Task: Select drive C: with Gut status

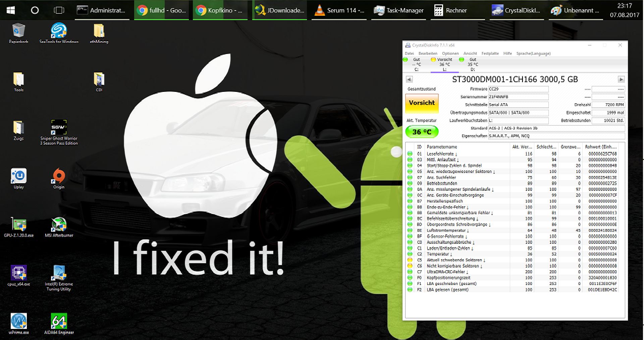Action: [x=416, y=64]
